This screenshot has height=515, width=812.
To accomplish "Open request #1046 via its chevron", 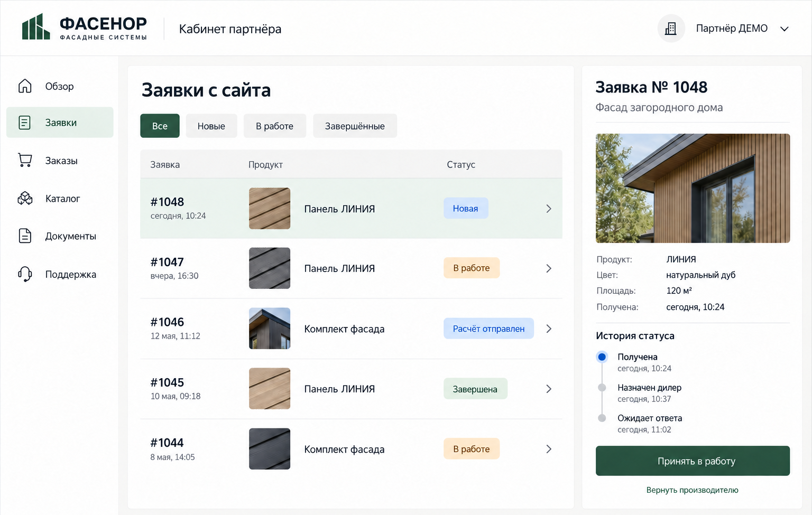I will point(549,329).
